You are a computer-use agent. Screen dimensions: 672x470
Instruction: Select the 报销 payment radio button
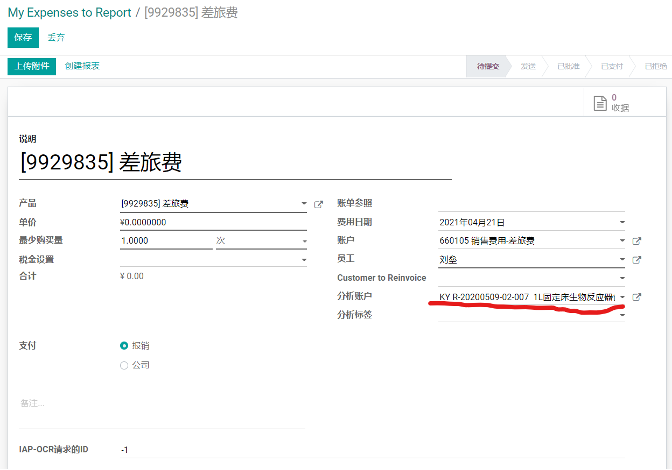[x=124, y=345]
